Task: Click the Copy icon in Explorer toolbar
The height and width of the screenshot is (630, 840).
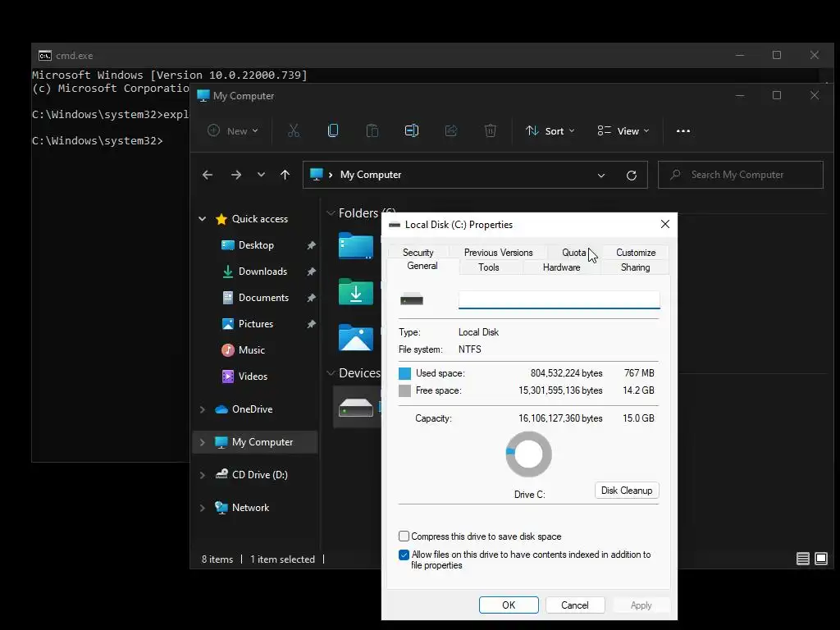Action: tap(333, 130)
